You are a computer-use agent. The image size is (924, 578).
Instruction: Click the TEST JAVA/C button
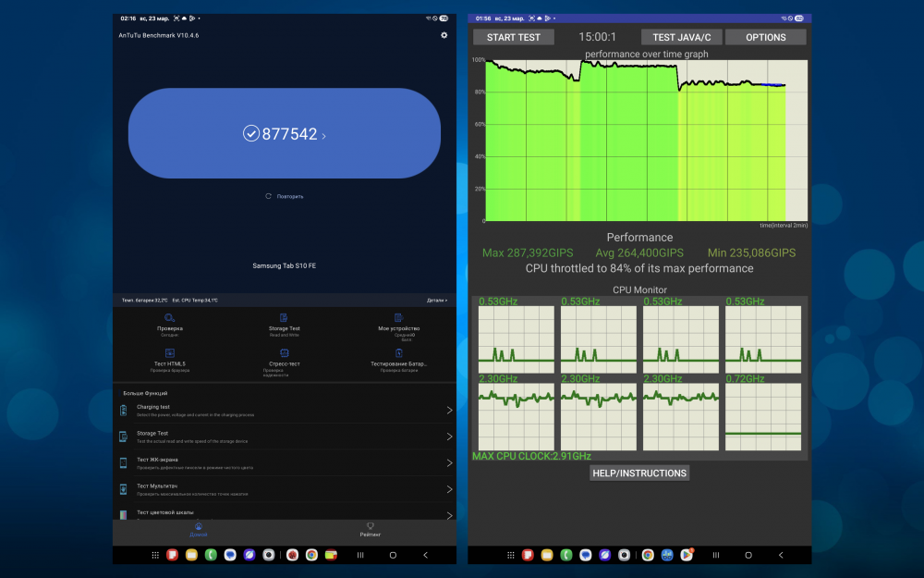tap(682, 37)
